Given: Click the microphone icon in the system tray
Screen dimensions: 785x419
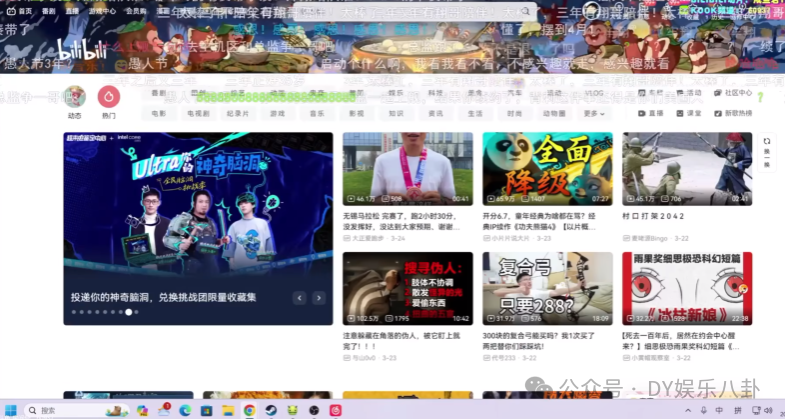Looking at the screenshot, I should click(x=703, y=410).
